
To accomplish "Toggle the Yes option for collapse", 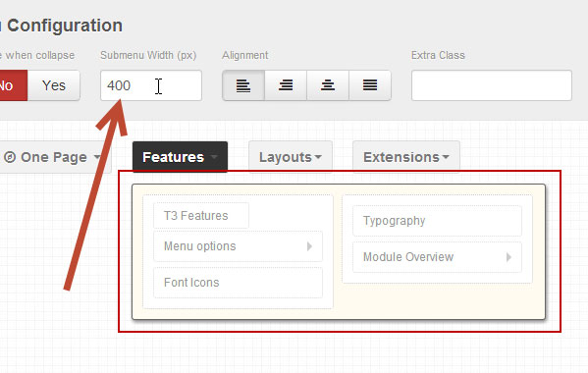I will pos(54,85).
